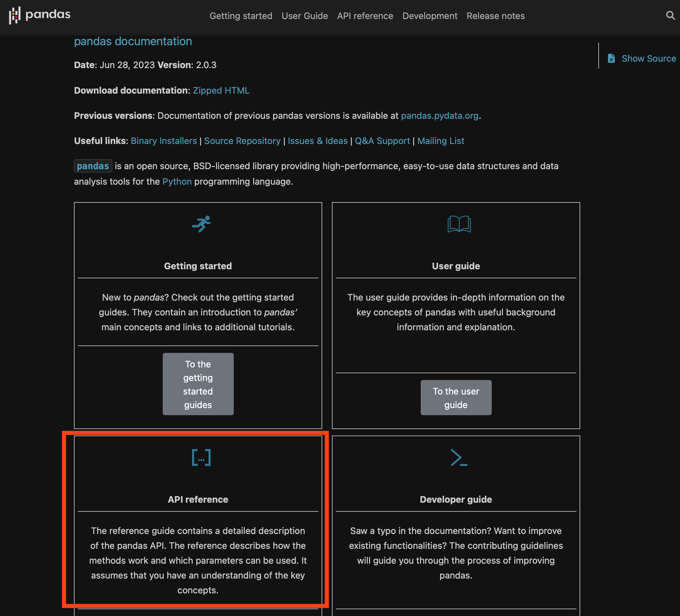The height and width of the screenshot is (616, 680).
Task: Open search with the magnifier icon
Action: [x=670, y=15]
